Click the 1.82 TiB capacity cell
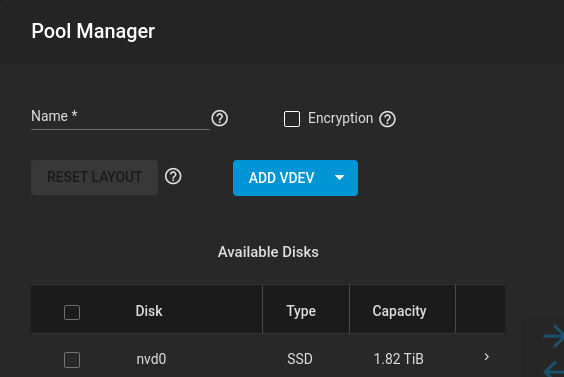This screenshot has height=377, width=564. (x=399, y=359)
